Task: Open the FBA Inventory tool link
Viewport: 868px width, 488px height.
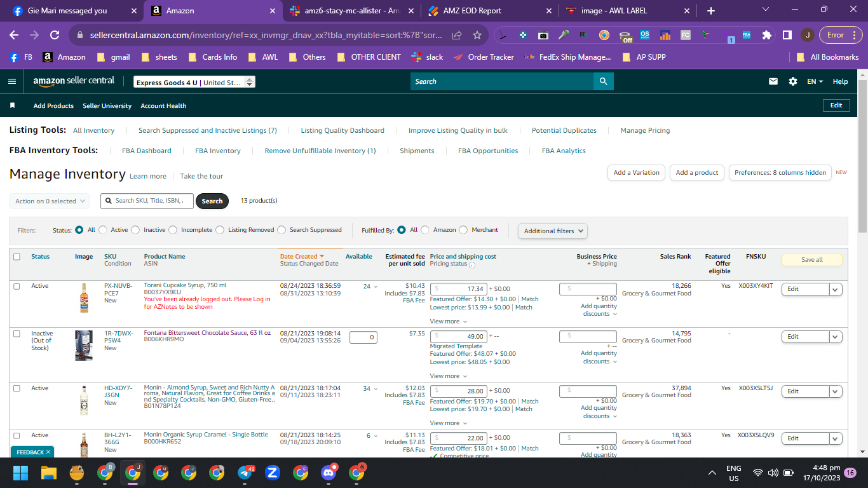Action: 218,151
